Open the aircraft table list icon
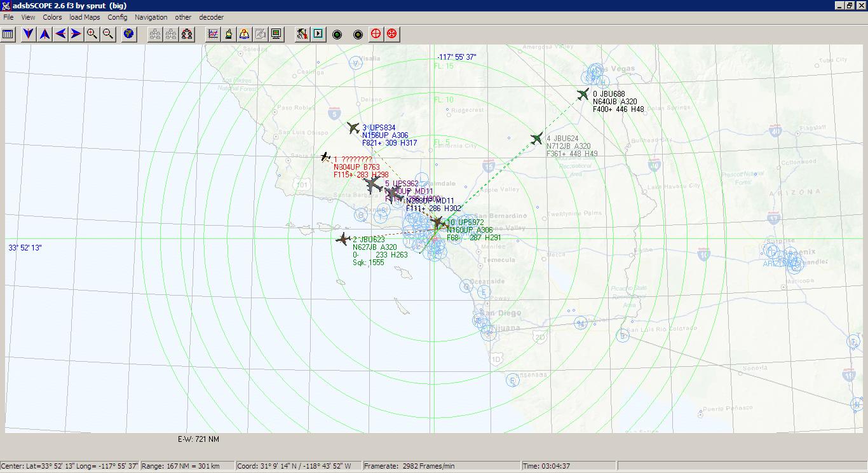The height and width of the screenshot is (473, 868). pos(8,34)
